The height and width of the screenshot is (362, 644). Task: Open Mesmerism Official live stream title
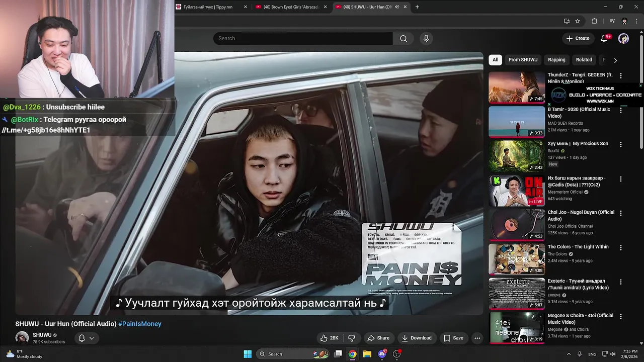(577, 182)
